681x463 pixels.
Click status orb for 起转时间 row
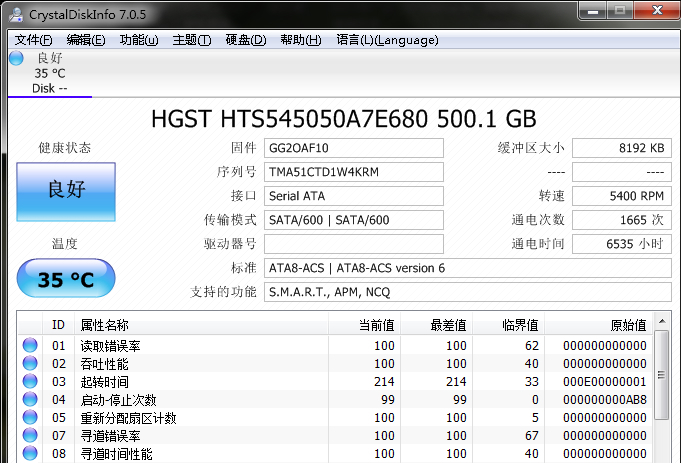click(30, 382)
